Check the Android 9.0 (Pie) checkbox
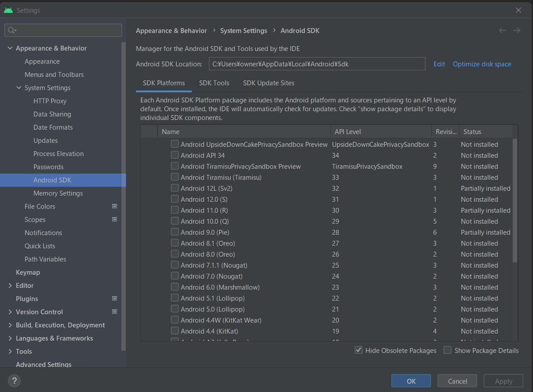 click(x=175, y=232)
